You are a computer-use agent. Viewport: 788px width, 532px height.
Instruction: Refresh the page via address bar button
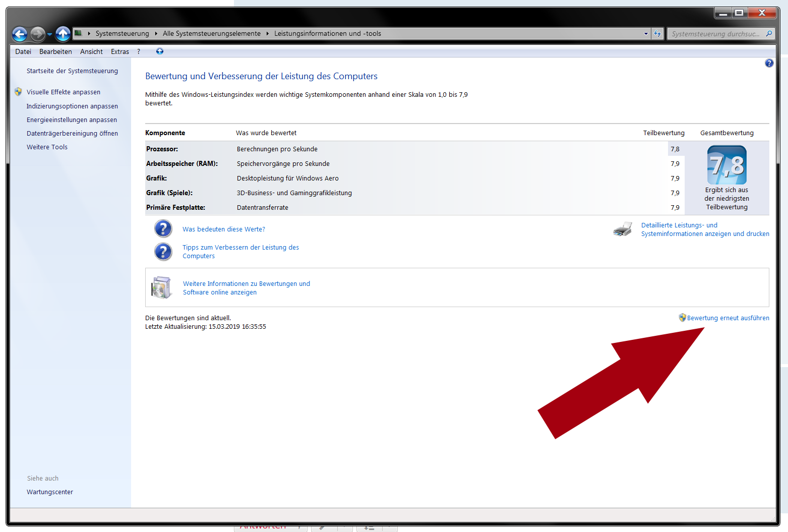[657, 34]
